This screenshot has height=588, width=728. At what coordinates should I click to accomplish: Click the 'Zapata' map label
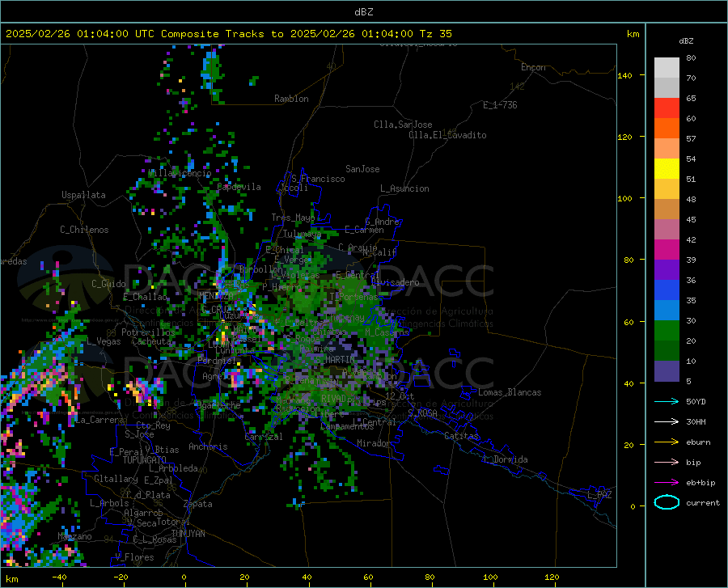[198, 504]
